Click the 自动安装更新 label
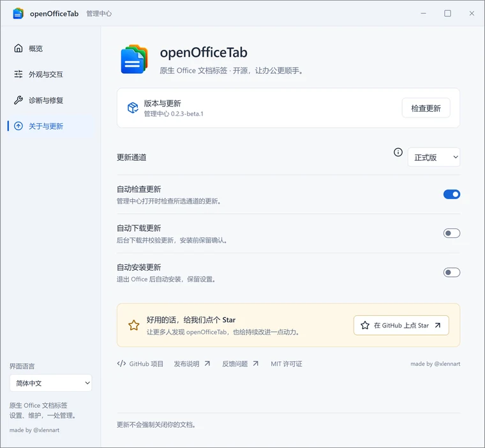The height and width of the screenshot is (448, 485). tap(139, 267)
